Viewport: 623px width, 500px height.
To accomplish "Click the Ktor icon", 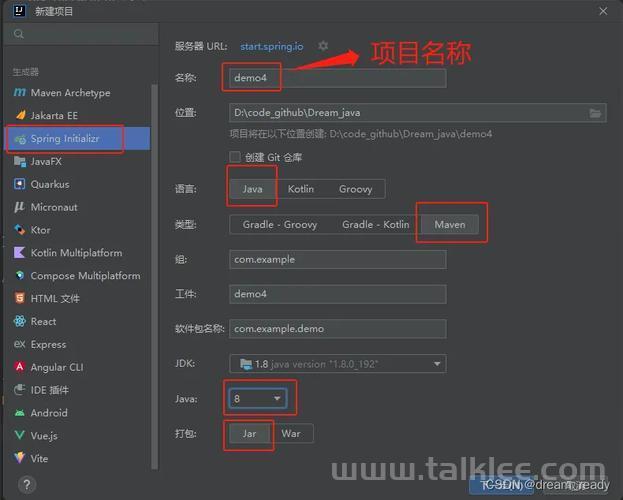I will click(19, 230).
